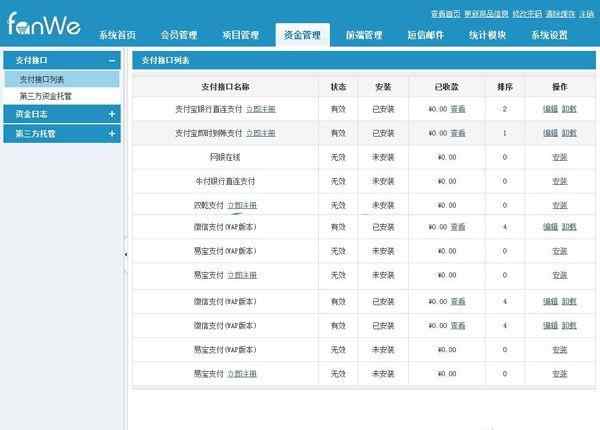Click the 状态 column header
600x430 pixels.
(x=338, y=87)
